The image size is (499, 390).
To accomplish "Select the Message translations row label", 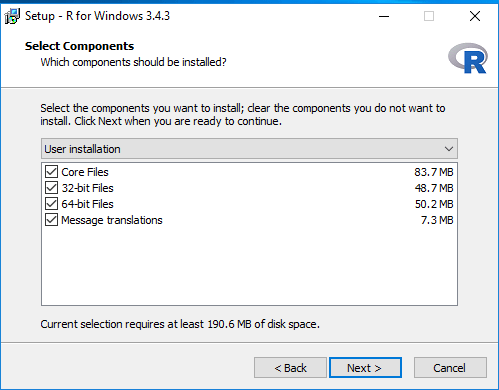I will [112, 220].
